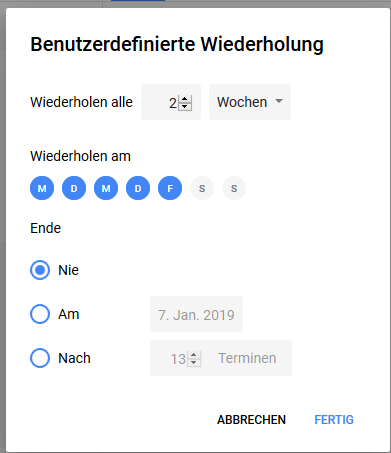
Task: Increase repeat interval with the up arrow
Action: [185, 99]
